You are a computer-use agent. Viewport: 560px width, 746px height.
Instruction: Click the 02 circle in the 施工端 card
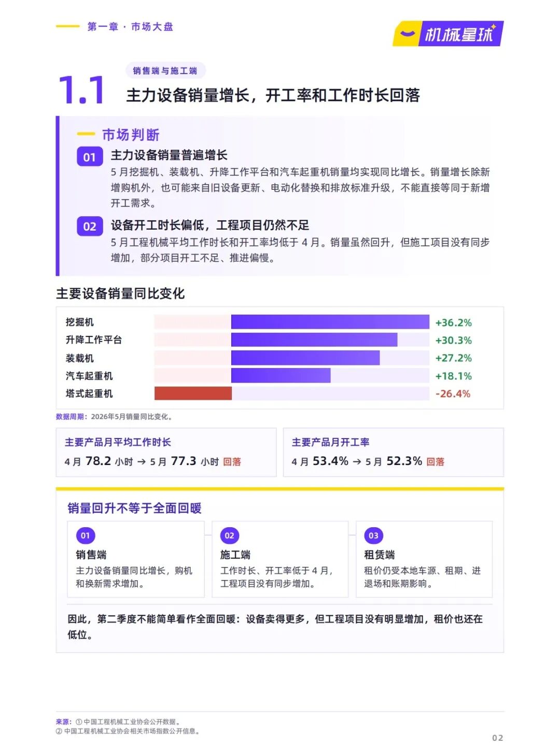point(229,536)
